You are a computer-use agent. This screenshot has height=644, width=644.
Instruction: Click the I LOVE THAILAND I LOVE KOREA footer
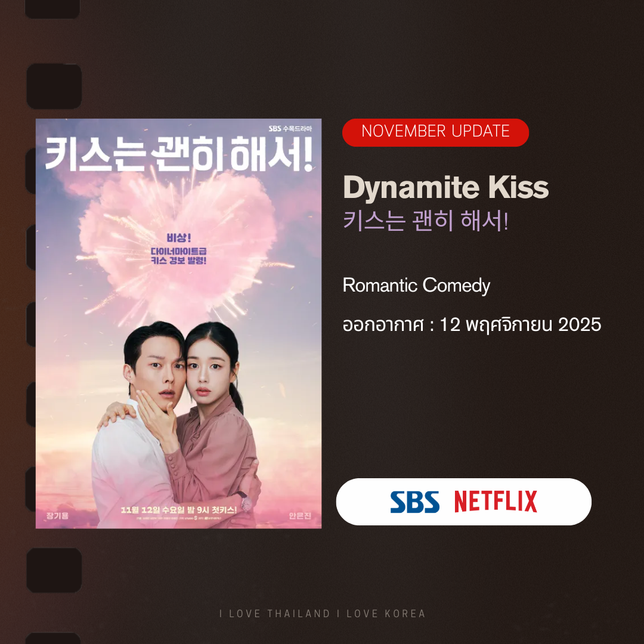[x=323, y=614]
